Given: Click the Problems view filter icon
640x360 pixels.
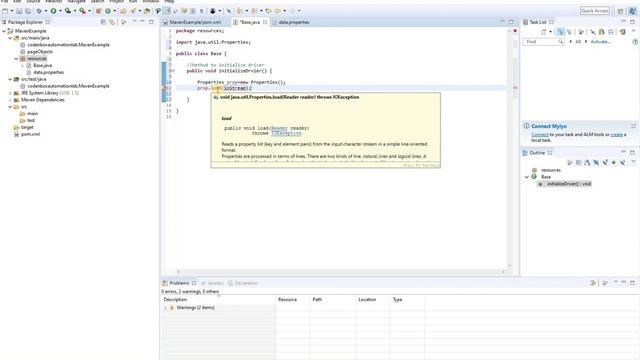Looking at the screenshot, I should point(593,283).
